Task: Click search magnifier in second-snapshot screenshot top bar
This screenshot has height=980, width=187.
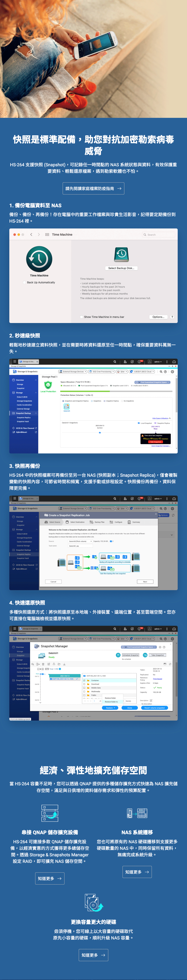Action: point(115,362)
